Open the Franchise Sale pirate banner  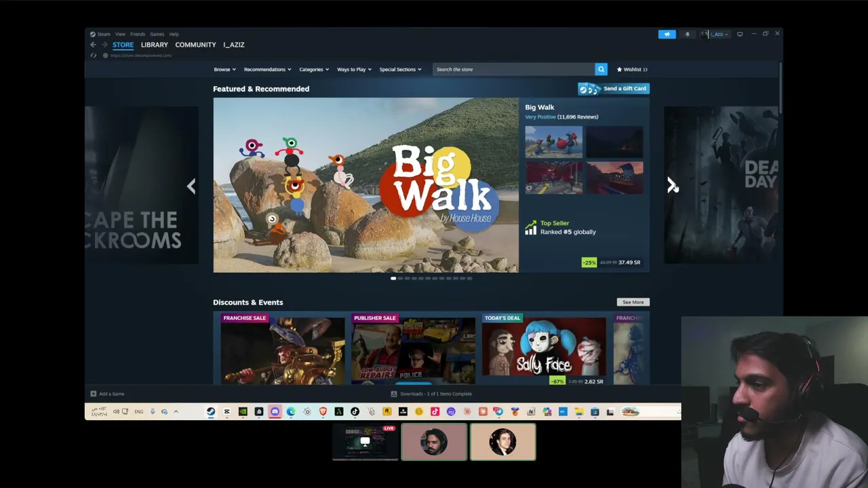click(283, 348)
